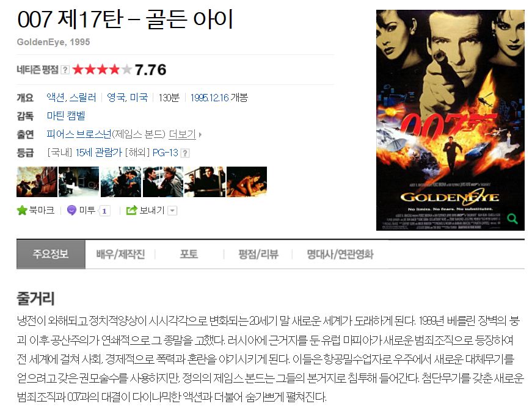Open director link 마틴 캠벨
The height and width of the screenshot is (415, 532).
coord(66,116)
